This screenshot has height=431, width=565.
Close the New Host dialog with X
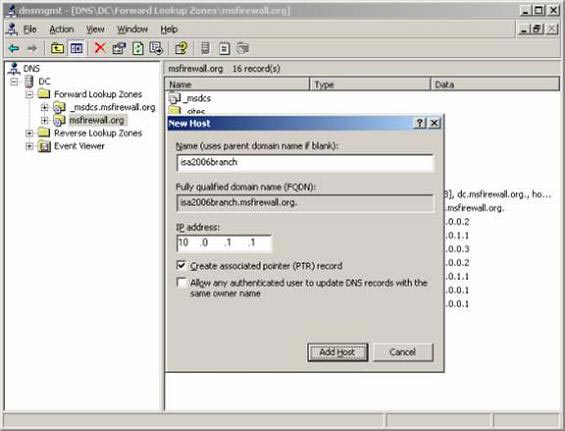click(x=434, y=123)
